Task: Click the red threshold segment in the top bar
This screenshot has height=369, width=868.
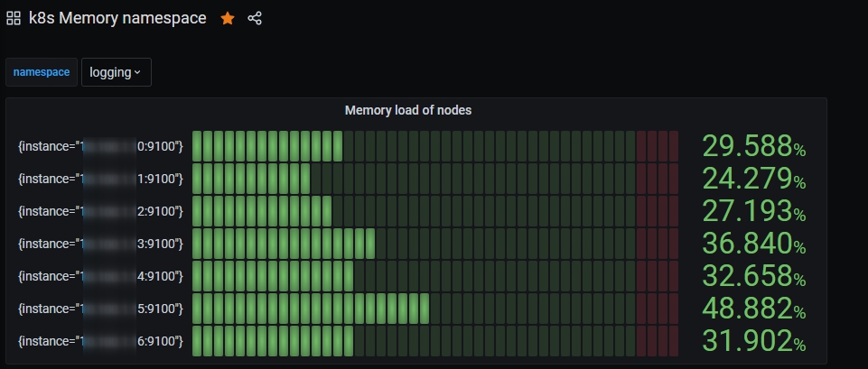Action: pos(657,146)
